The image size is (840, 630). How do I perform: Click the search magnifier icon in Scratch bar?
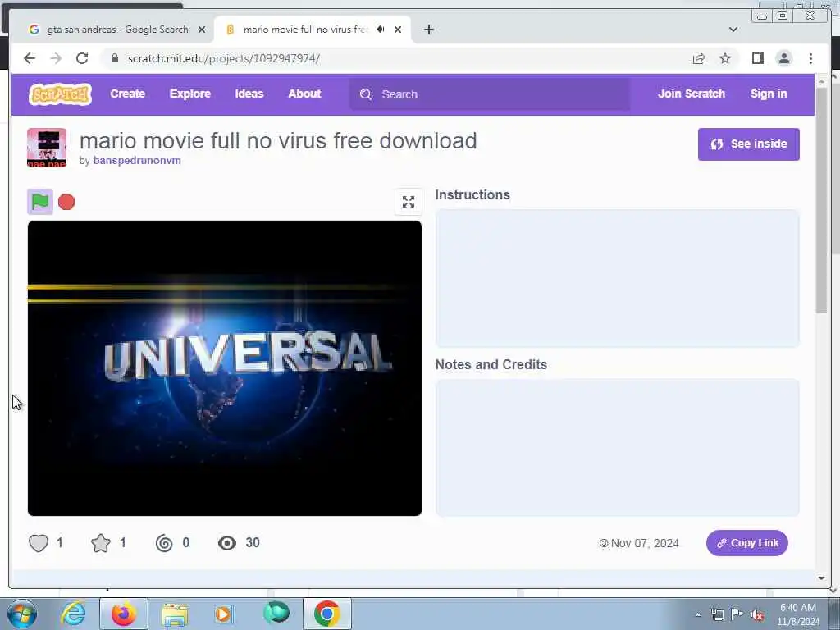[366, 94]
